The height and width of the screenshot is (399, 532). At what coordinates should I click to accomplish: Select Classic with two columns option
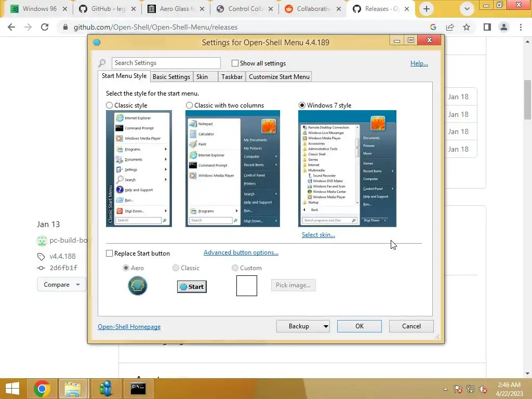point(189,105)
